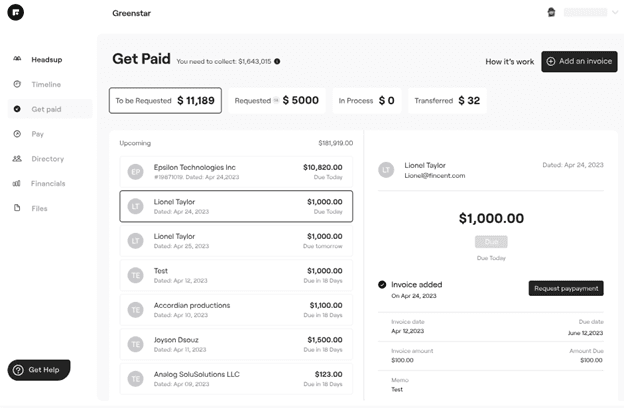Click the Headsup sidebar icon
Viewport: 624px width, 408px height.
coord(17,59)
